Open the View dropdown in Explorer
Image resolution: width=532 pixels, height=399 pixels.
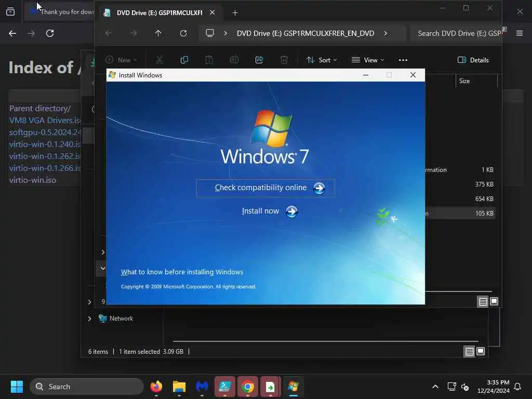click(x=368, y=60)
